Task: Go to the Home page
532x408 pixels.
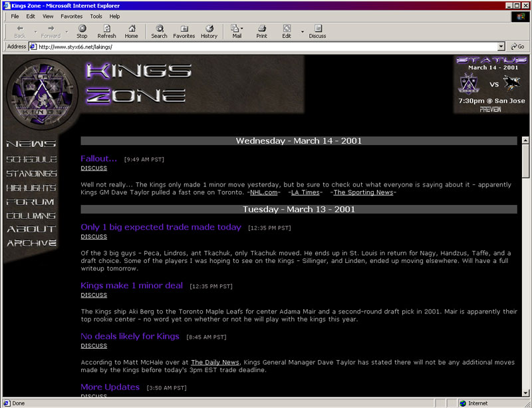Action: pyautogui.click(x=131, y=31)
